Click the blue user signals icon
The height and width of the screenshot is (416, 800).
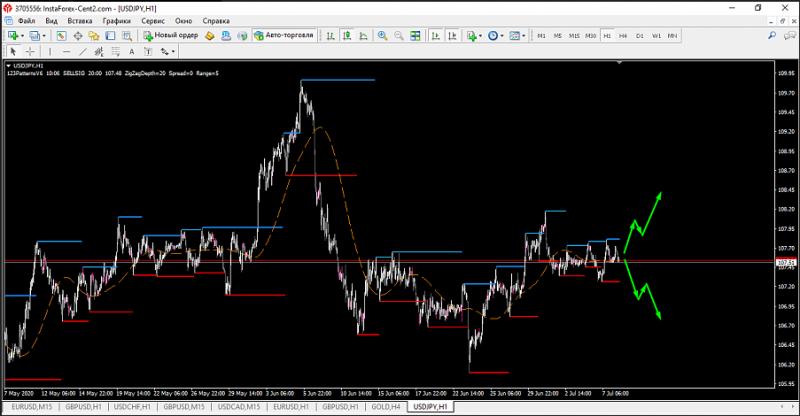226,36
